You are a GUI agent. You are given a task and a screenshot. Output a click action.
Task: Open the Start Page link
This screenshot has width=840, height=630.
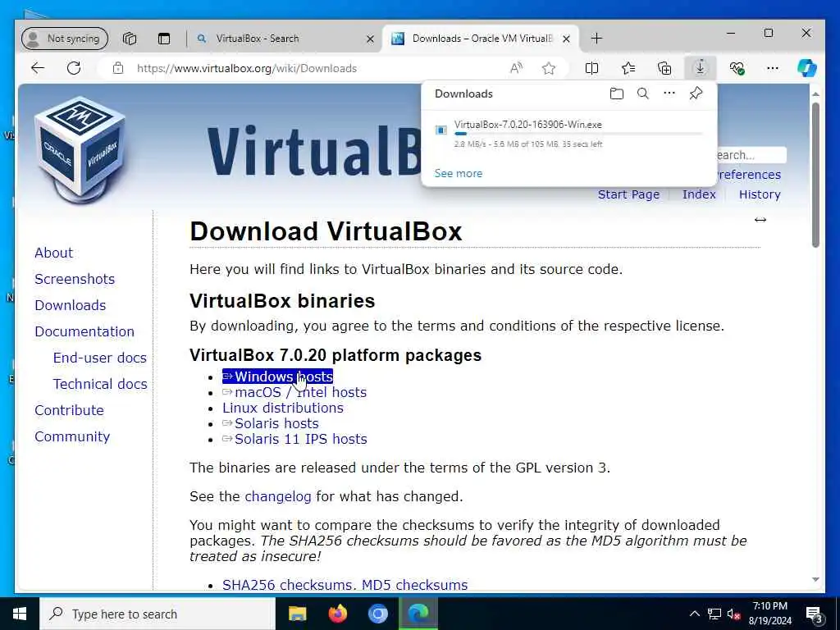click(x=628, y=194)
